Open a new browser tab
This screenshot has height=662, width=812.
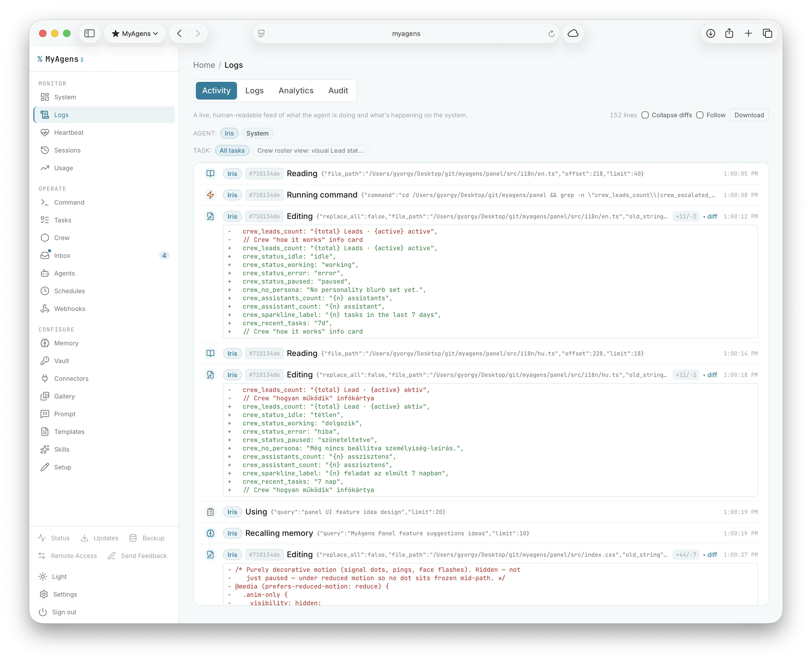click(x=748, y=34)
